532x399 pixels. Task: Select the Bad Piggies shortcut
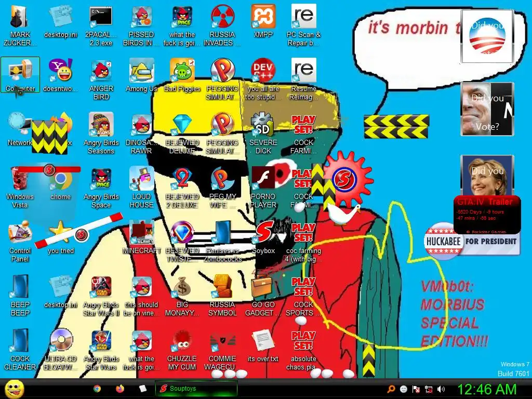182,75
